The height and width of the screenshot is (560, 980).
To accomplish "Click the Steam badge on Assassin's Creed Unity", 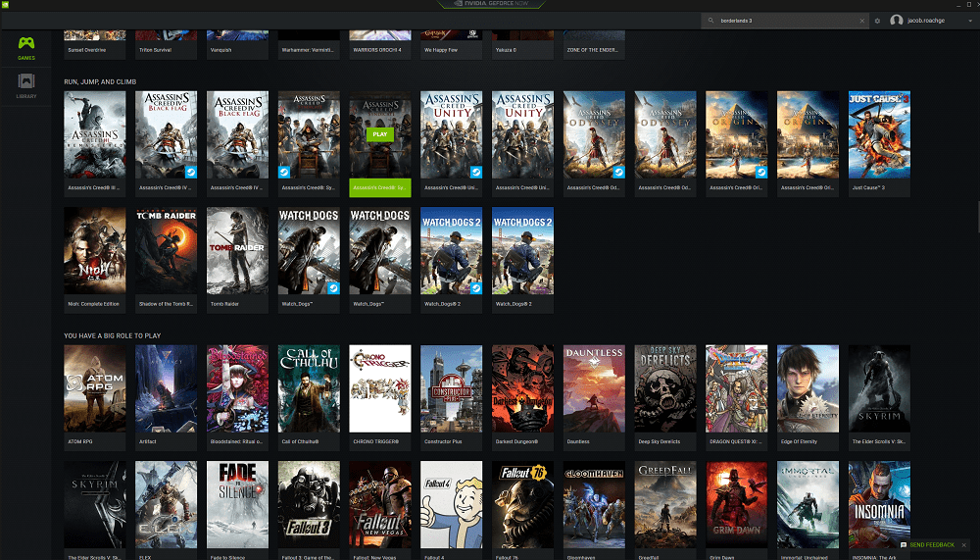I will click(x=475, y=172).
